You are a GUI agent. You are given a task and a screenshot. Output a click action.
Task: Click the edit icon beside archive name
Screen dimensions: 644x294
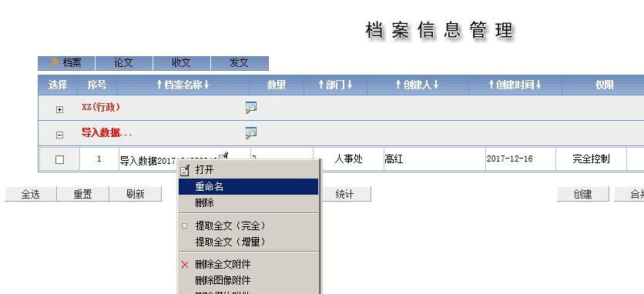(x=223, y=156)
